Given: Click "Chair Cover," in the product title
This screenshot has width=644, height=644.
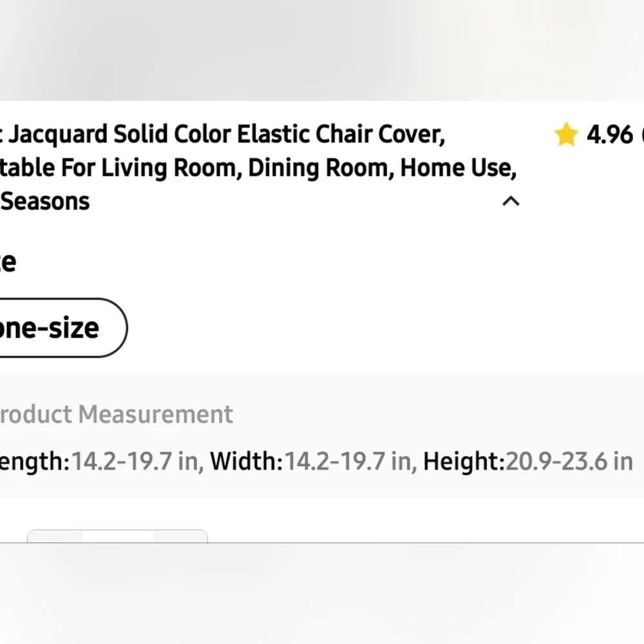Looking at the screenshot, I should 380,135.
